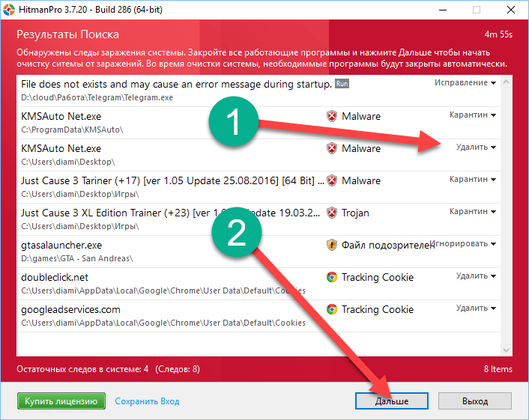Viewport: 529px width, 420px height.
Task: Open the Сохранить Вход link
Action: pyautogui.click(x=147, y=401)
